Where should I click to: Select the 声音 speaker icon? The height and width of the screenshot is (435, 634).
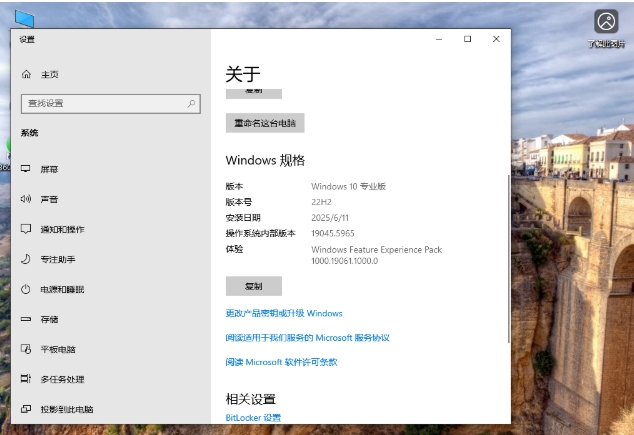(x=26, y=199)
